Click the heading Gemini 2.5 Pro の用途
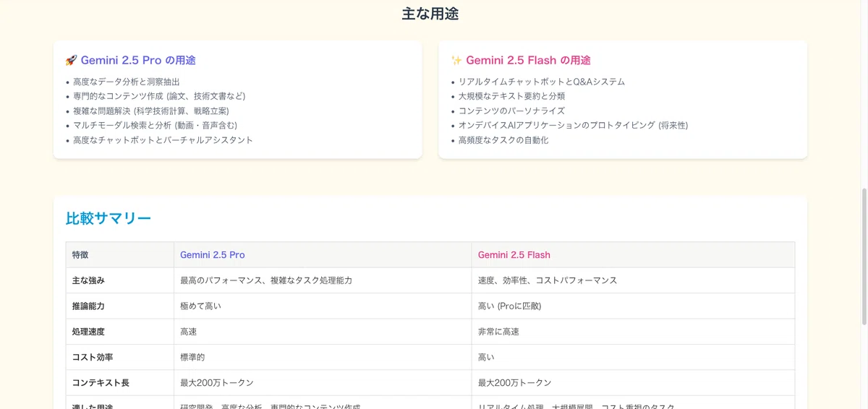 [138, 61]
